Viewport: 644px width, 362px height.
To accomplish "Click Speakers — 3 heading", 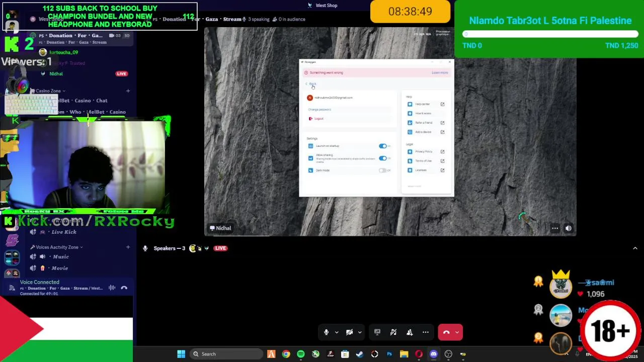I will click(x=169, y=248).
